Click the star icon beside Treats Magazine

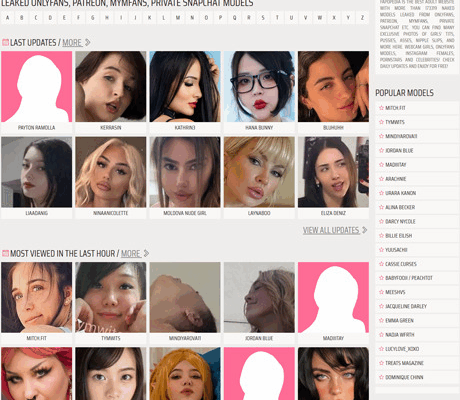tap(381, 363)
